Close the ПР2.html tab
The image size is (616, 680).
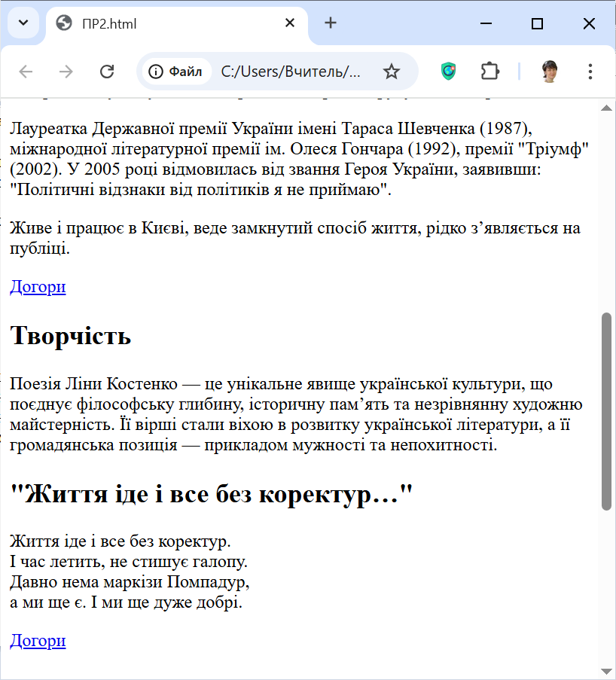point(290,23)
